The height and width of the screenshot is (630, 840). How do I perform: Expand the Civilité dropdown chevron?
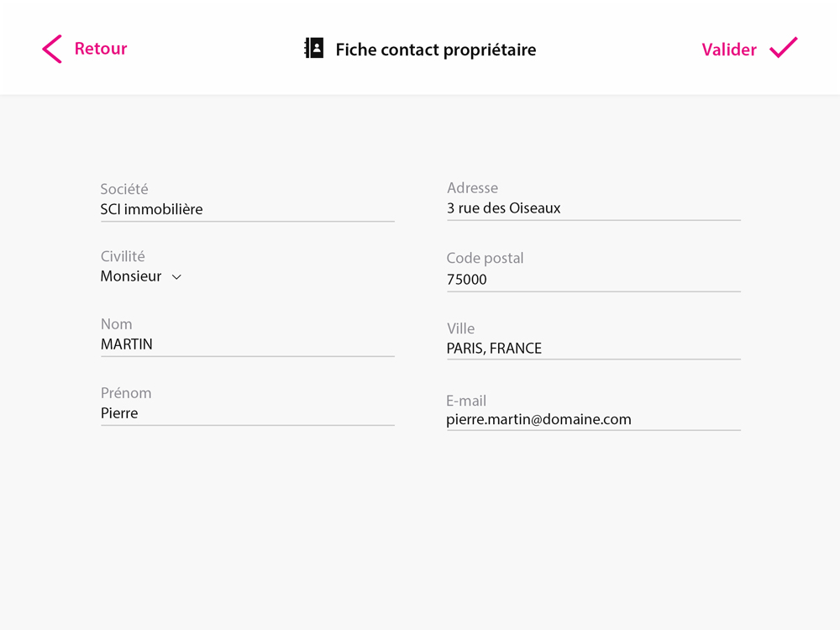(x=176, y=277)
